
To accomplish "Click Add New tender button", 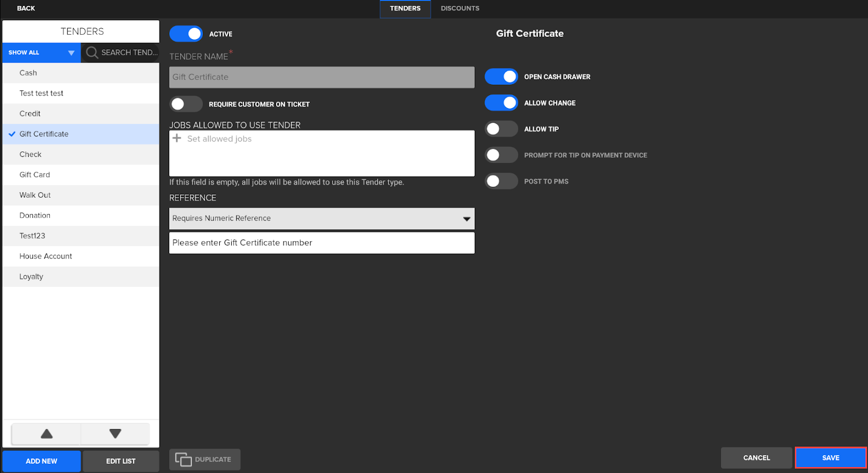I will point(41,461).
